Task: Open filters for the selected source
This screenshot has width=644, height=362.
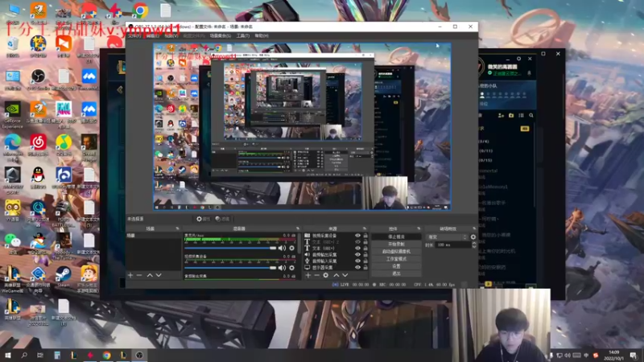Action: [222, 219]
